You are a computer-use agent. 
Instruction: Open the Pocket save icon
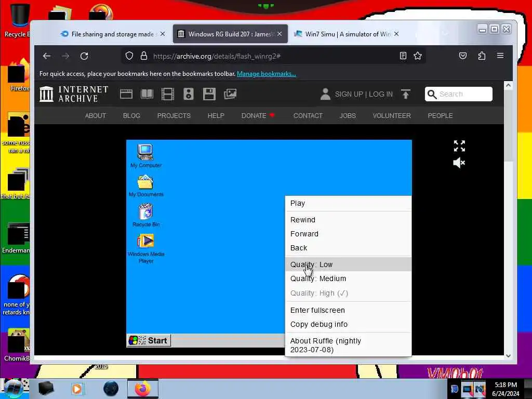[463, 56]
